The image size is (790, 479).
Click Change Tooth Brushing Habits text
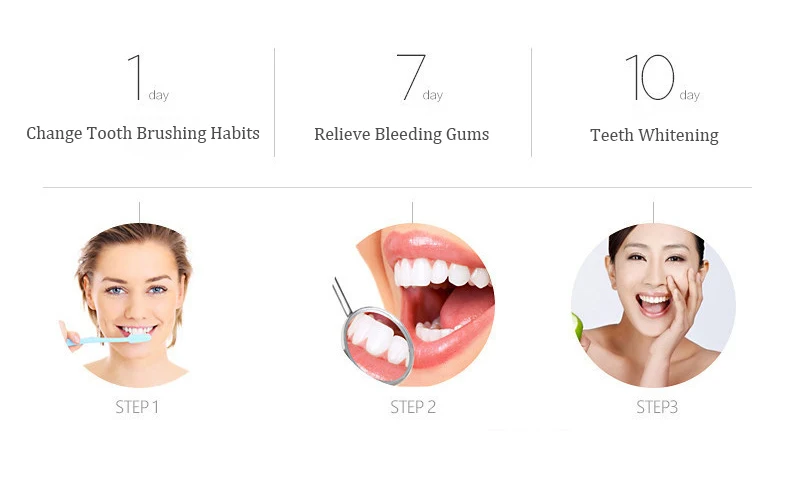coord(143,133)
